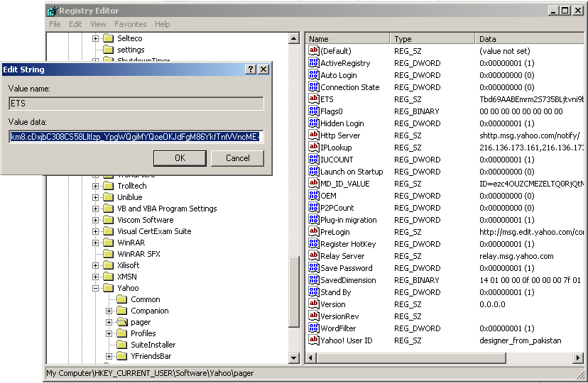
Task: Click the Data column header
Action: point(529,39)
